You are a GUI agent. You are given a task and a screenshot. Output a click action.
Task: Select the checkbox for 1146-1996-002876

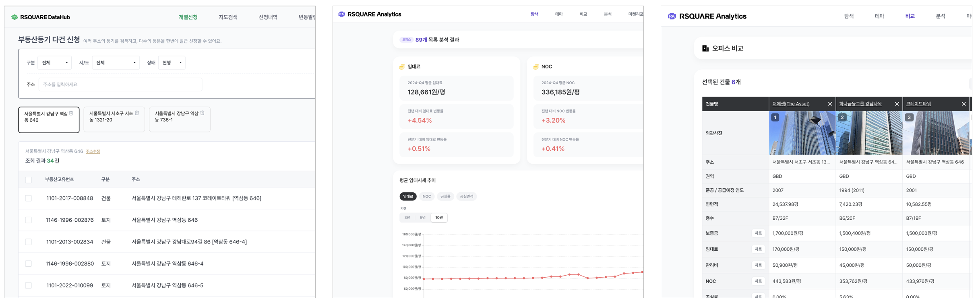tap(29, 220)
